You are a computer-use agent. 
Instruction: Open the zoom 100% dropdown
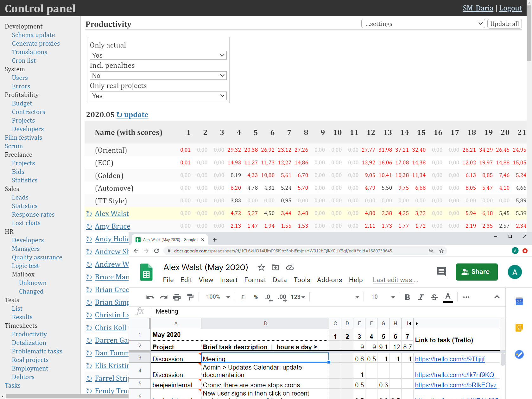tap(218, 297)
